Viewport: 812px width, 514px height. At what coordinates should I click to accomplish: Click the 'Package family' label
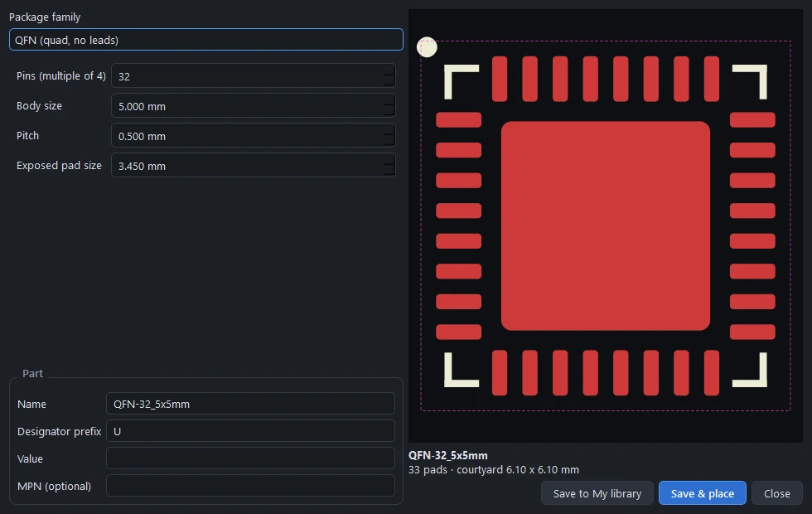point(45,17)
